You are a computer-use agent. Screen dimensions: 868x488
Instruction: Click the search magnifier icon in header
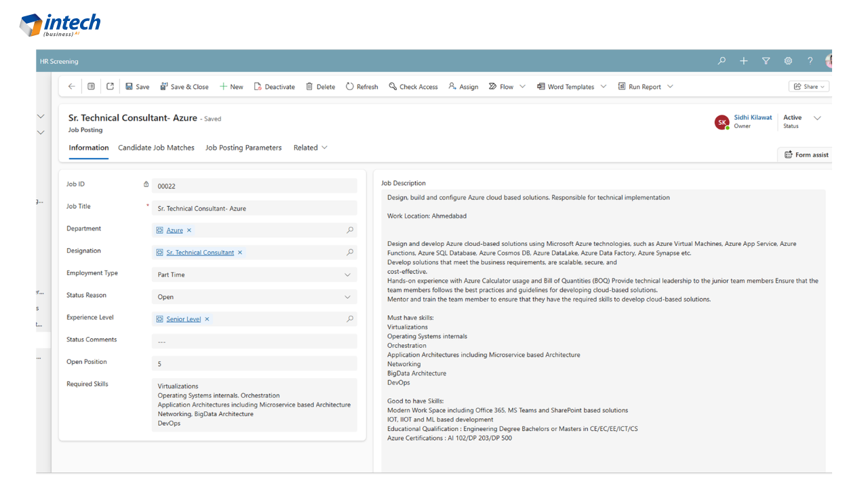click(x=722, y=61)
